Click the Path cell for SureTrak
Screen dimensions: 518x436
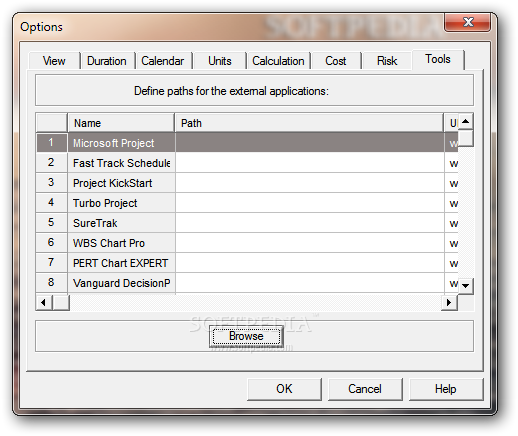[310, 223]
